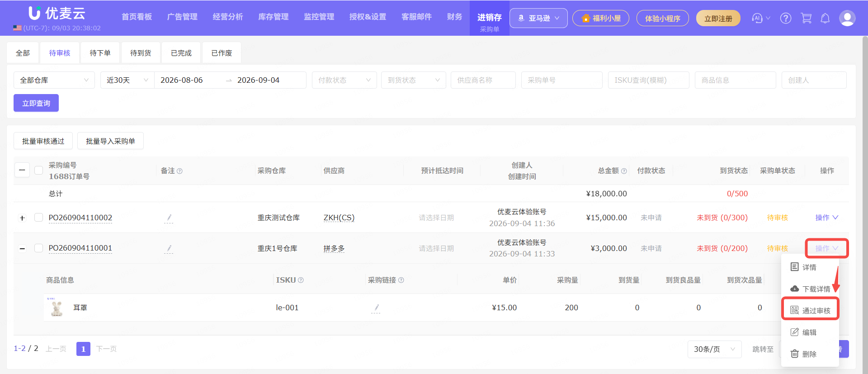Click the 采购链接 column help icon
Viewport: 868px width, 374px height.
(401, 280)
